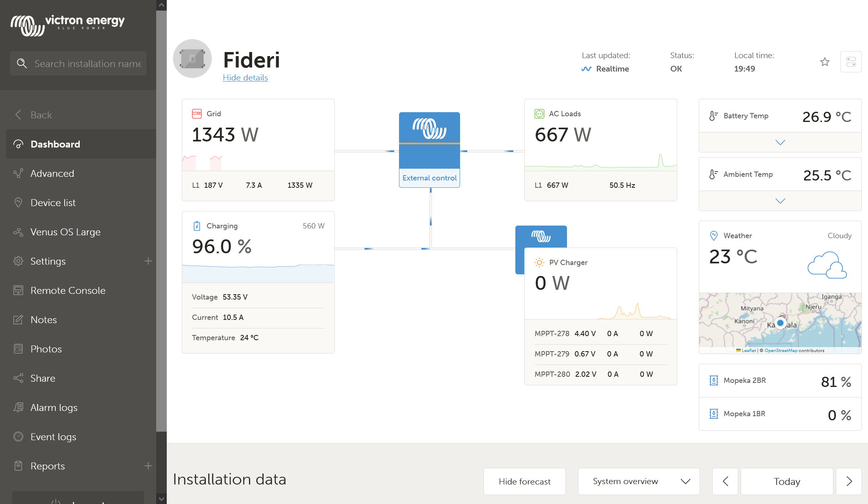
Task: Click the Fideri installation avatar image
Action: click(x=192, y=59)
